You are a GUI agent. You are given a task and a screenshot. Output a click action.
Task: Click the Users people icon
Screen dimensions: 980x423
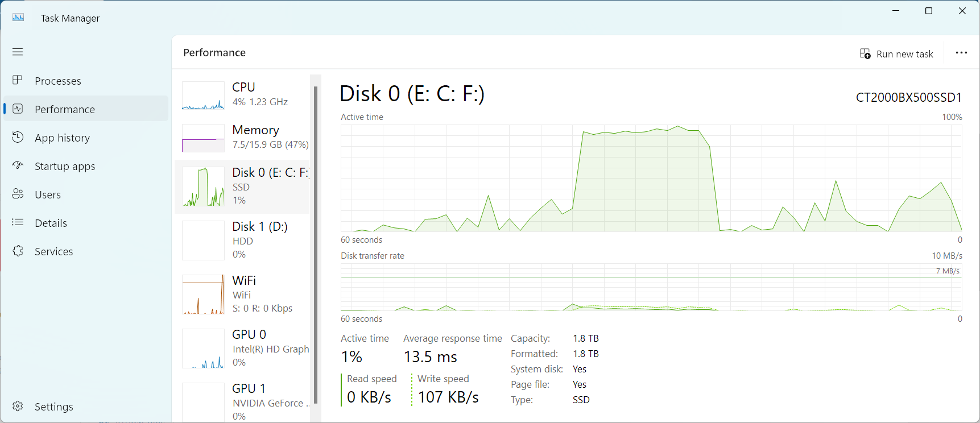[18, 194]
